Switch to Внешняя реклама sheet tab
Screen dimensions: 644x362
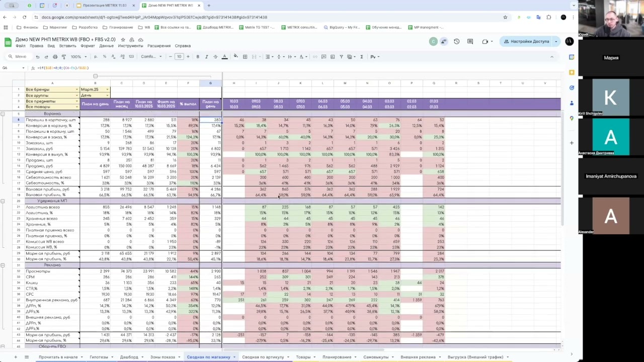(418, 357)
